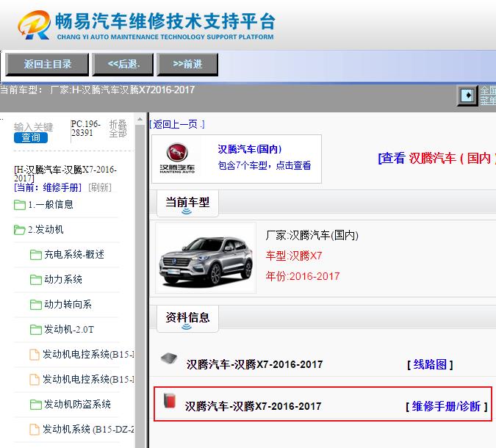496x448 pixels.
Task: Click document icon of first 发动机电控系统(B15 entry
Action: coord(35,355)
